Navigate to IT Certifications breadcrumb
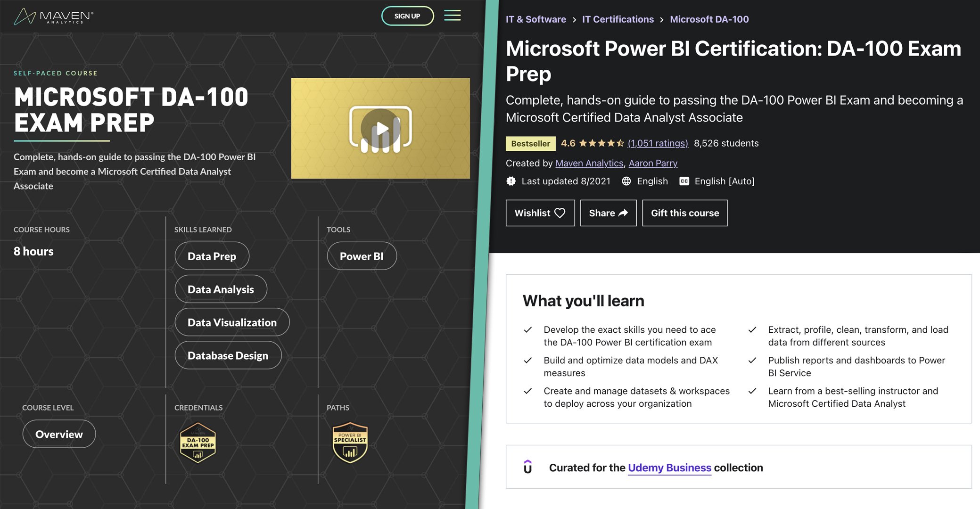Screen dimensions: 980x509 [618, 19]
